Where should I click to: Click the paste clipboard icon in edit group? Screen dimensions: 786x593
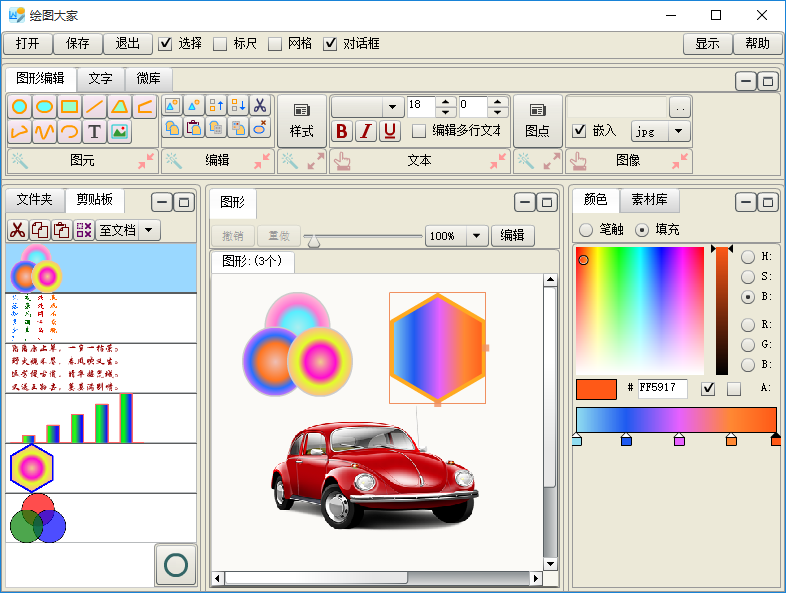194,127
